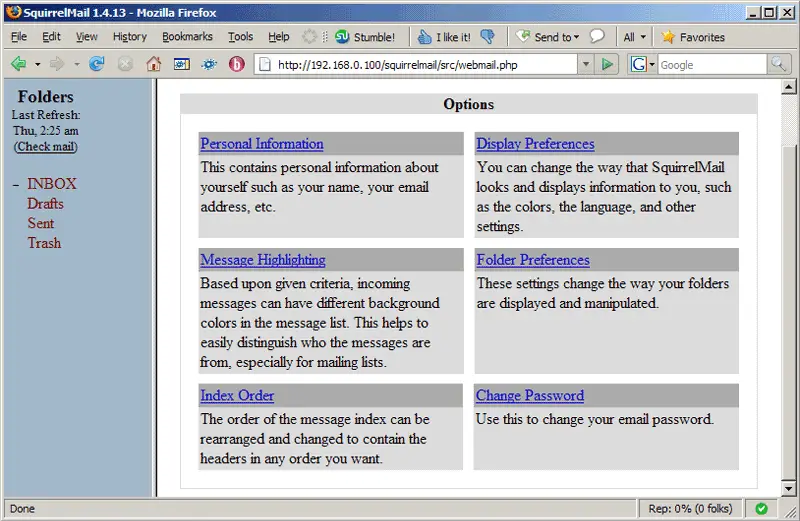Screen dimensions: 800x521
Task: Open the Personal Information options link
Action: click(262, 144)
